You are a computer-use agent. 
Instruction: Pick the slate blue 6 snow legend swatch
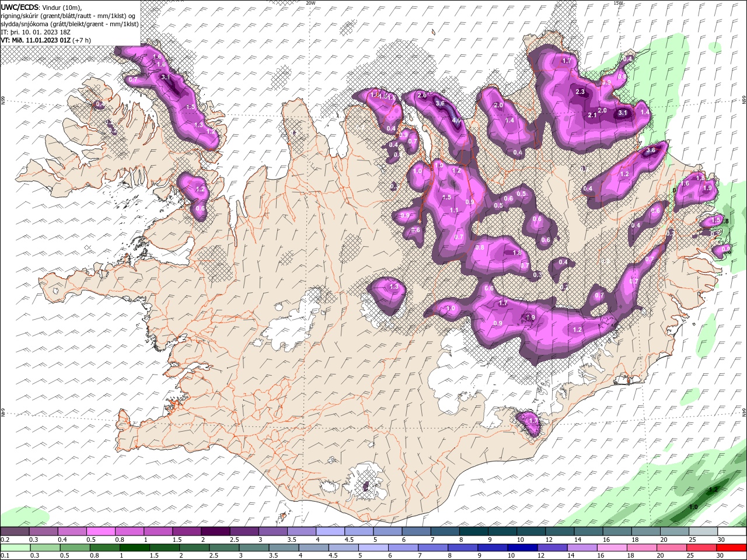click(417, 531)
